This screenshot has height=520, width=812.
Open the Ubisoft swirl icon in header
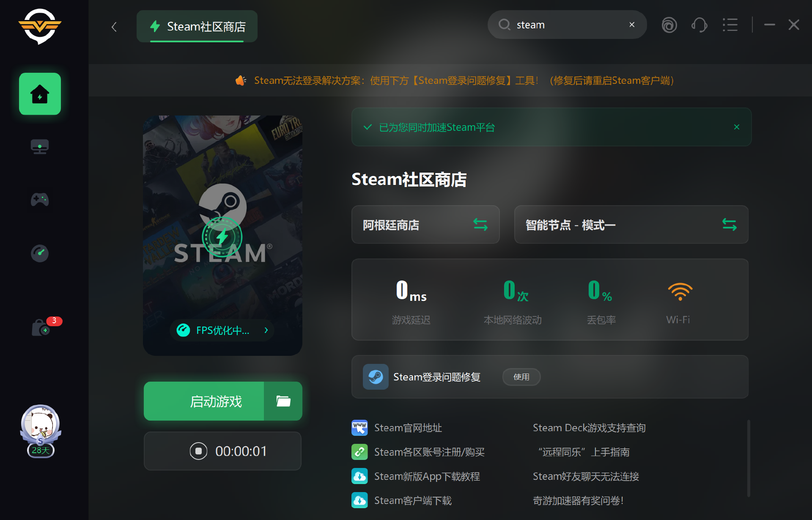click(x=669, y=25)
